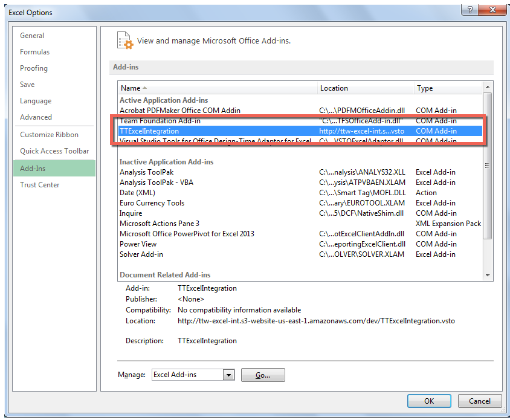Click the Help question mark button
This screenshot has width=510, height=420.
[x=470, y=10]
